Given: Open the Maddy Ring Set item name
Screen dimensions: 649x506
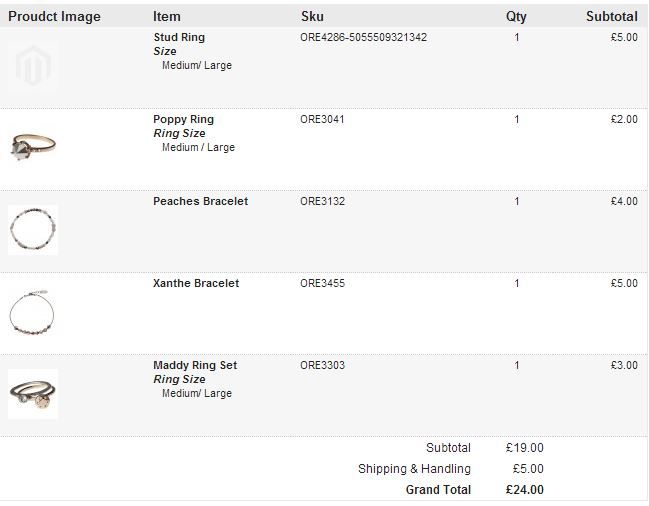Looking at the screenshot, I should click(195, 365).
